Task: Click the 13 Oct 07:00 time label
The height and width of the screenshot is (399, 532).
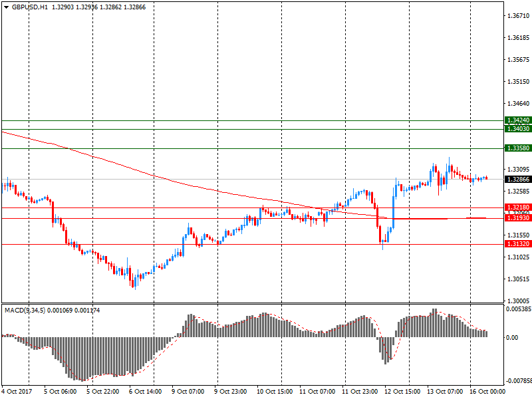Action: coord(445,392)
